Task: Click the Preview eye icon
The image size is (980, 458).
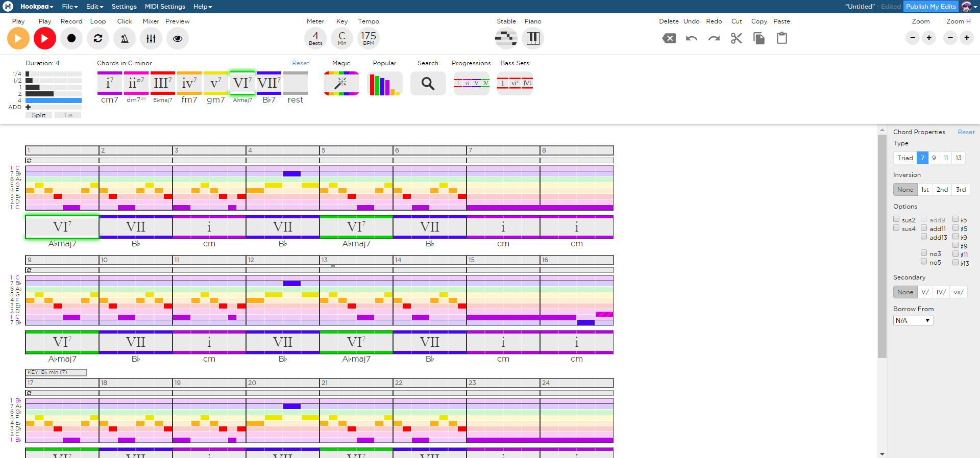Action: pos(178,38)
